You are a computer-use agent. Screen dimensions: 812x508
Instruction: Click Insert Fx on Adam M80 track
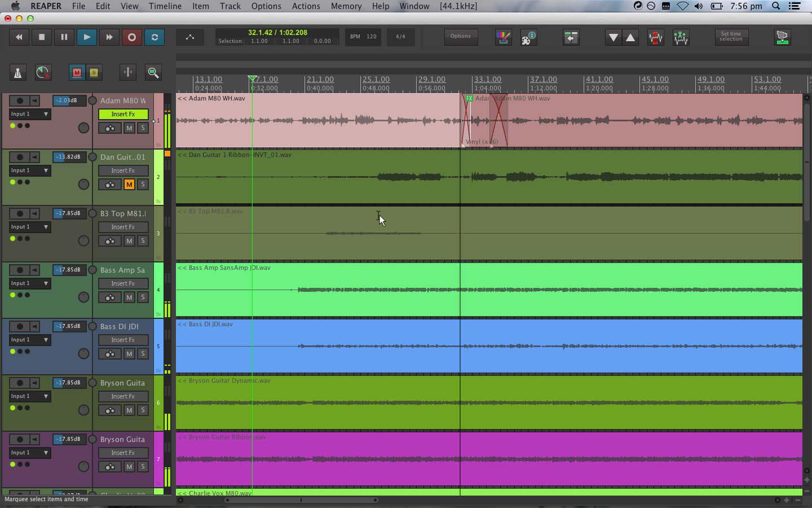[x=123, y=114]
